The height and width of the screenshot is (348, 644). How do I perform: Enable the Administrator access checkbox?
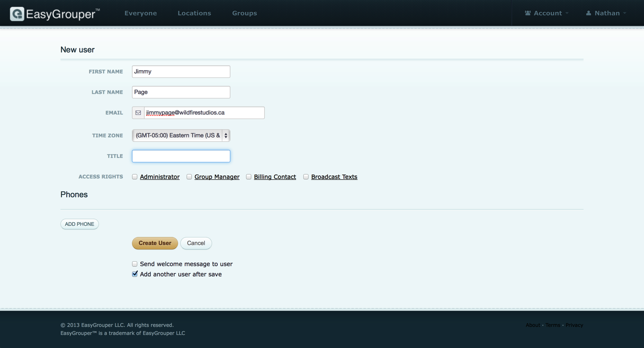tap(135, 177)
